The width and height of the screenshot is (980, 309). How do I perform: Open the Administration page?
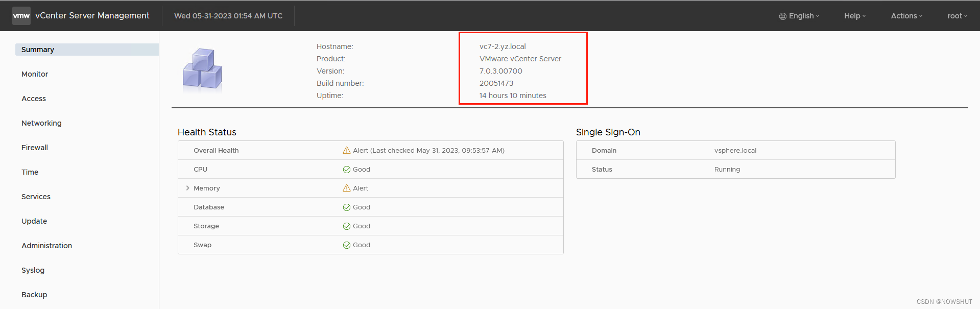pos(46,246)
